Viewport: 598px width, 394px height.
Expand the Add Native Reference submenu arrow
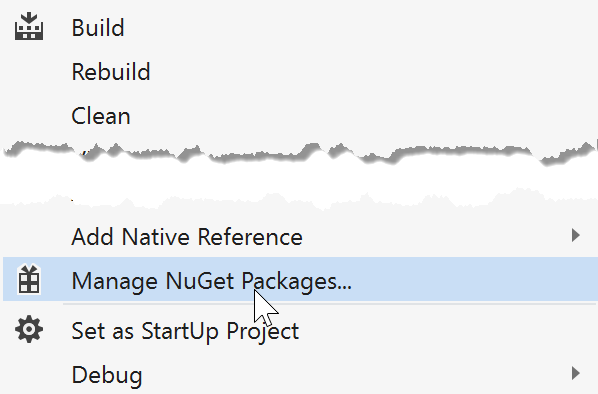pyautogui.click(x=576, y=235)
